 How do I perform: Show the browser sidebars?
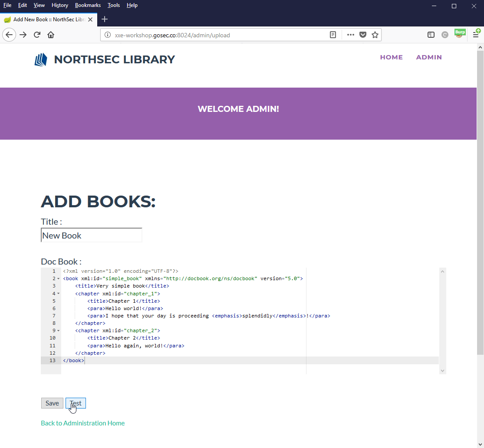431,35
